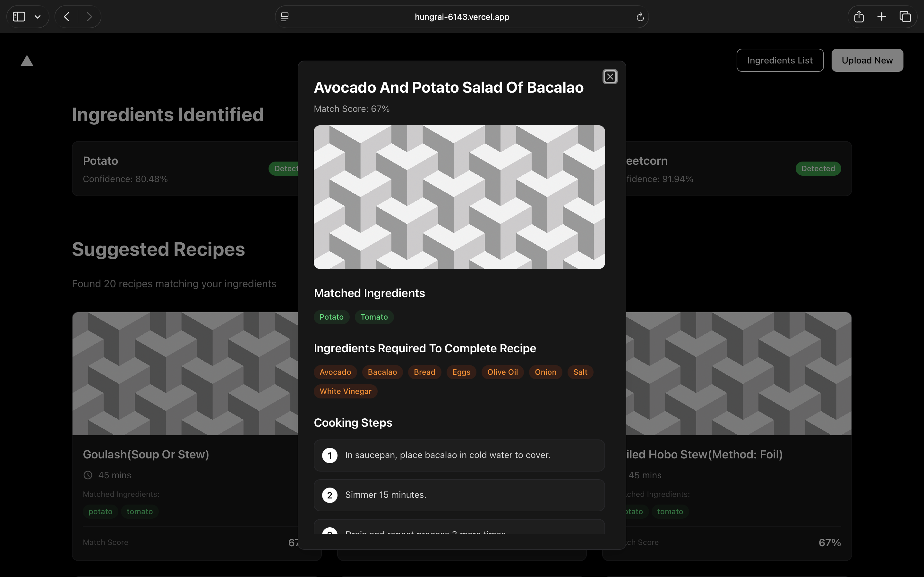Click the page reader icon in address bar
The width and height of the screenshot is (924, 577).
(285, 17)
